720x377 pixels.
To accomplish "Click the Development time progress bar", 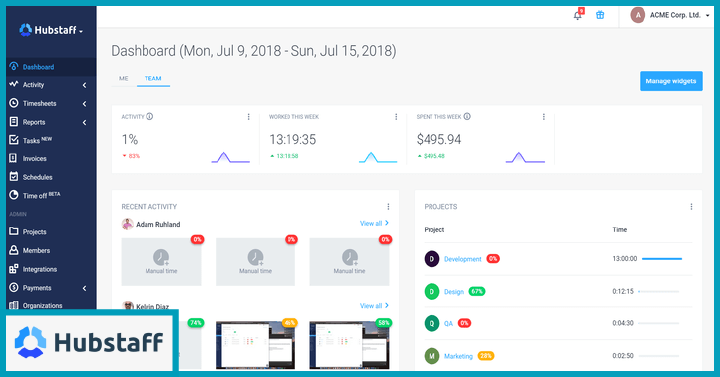I will tap(662, 259).
